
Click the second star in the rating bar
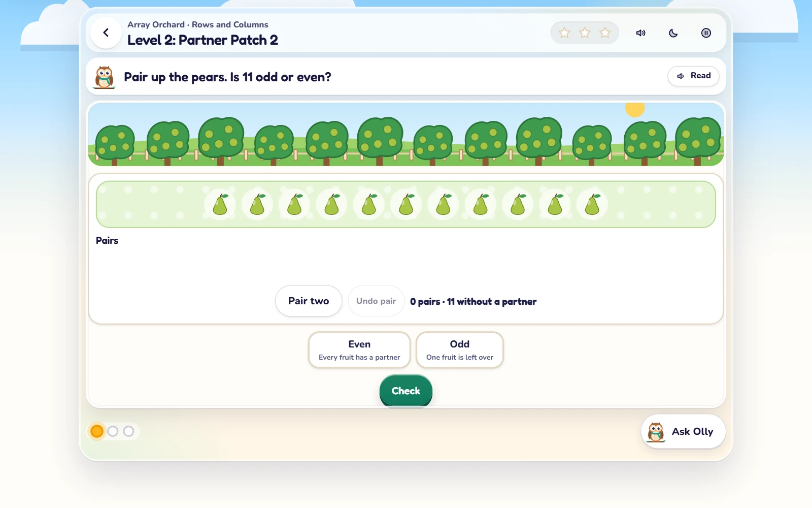(585, 33)
